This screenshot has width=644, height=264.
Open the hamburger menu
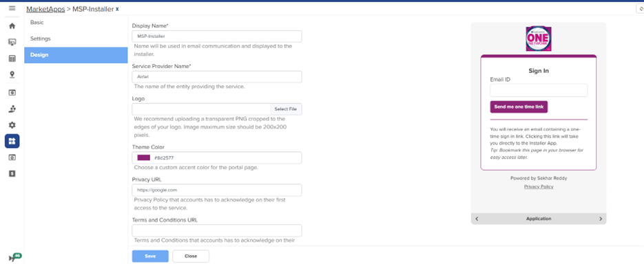tap(12, 8)
